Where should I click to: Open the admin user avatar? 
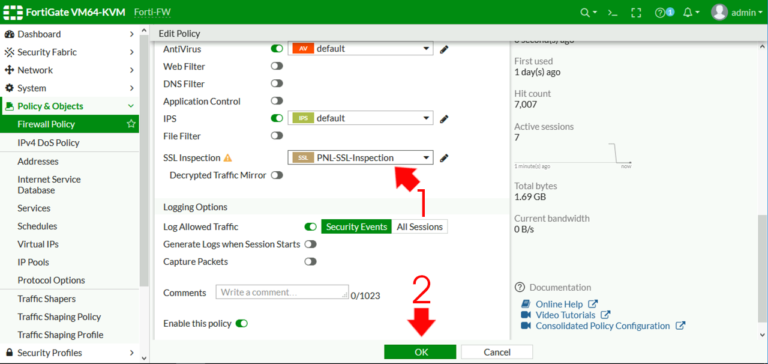pyautogui.click(x=719, y=12)
